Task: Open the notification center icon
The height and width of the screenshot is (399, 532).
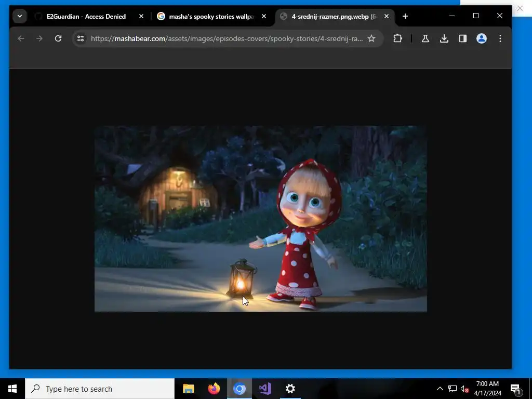Action: point(515,389)
